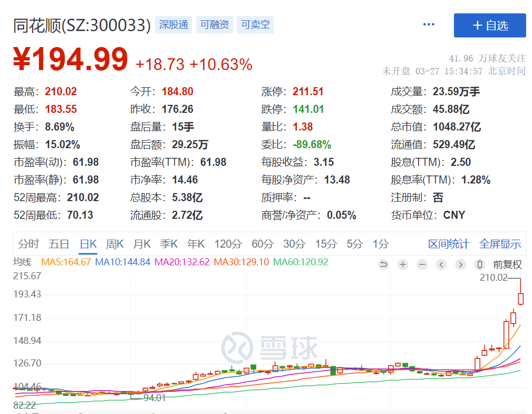Select the 周K weekly chart tab
Image resolution: width=532 pixels, height=414 pixels.
[114, 244]
